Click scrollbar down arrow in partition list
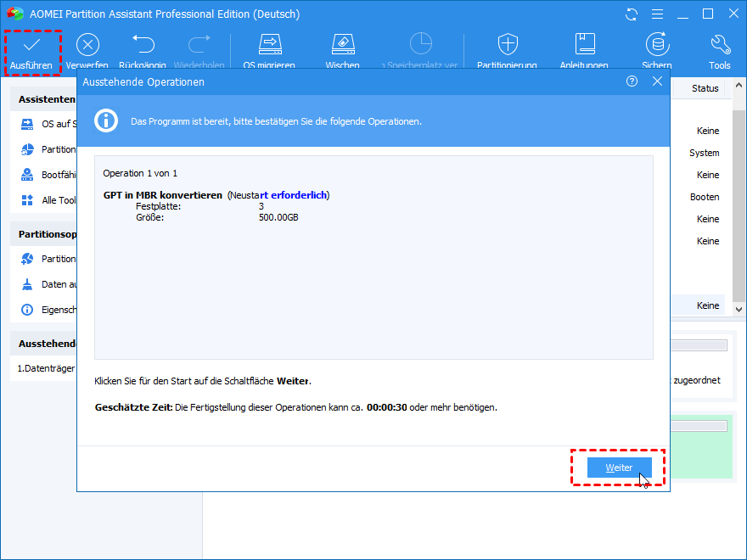The height and width of the screenshot is (560, 747). pyautogui.click(x=739, y=309)
